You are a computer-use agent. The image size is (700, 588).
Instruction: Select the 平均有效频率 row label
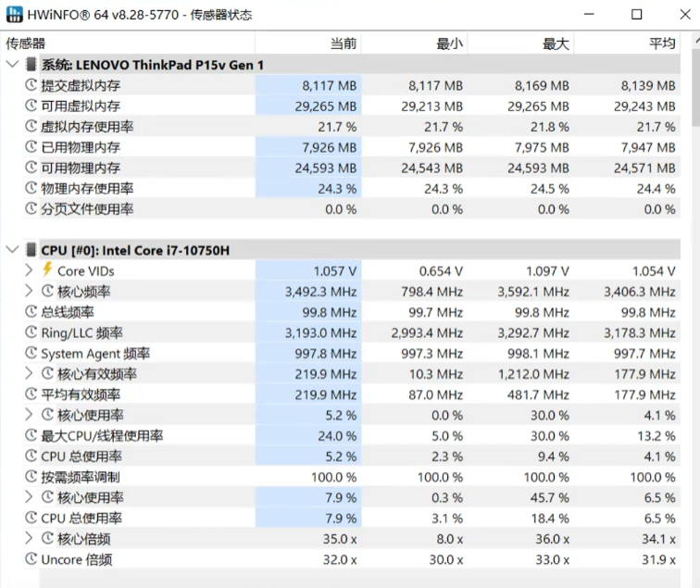pyautogui.click(x=81, y=394)
